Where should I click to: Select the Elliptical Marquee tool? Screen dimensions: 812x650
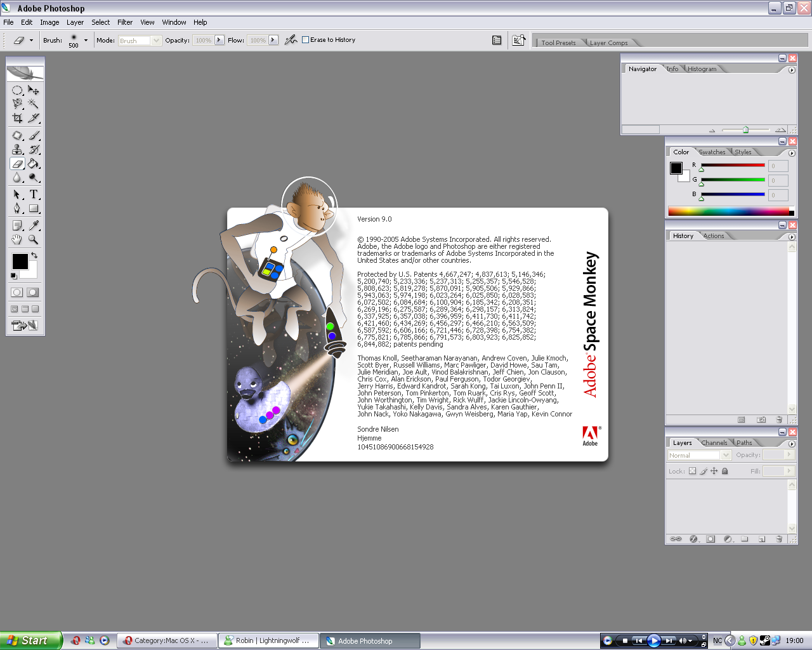tap(17, 90)
